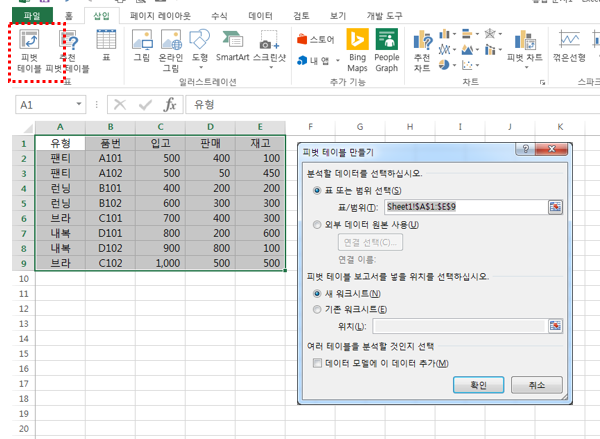This screenshot has height=439, width=600.
Task: Select 'Table or range' (표 또는 범위 선택) radio
Action: click(x=317, y=190)
